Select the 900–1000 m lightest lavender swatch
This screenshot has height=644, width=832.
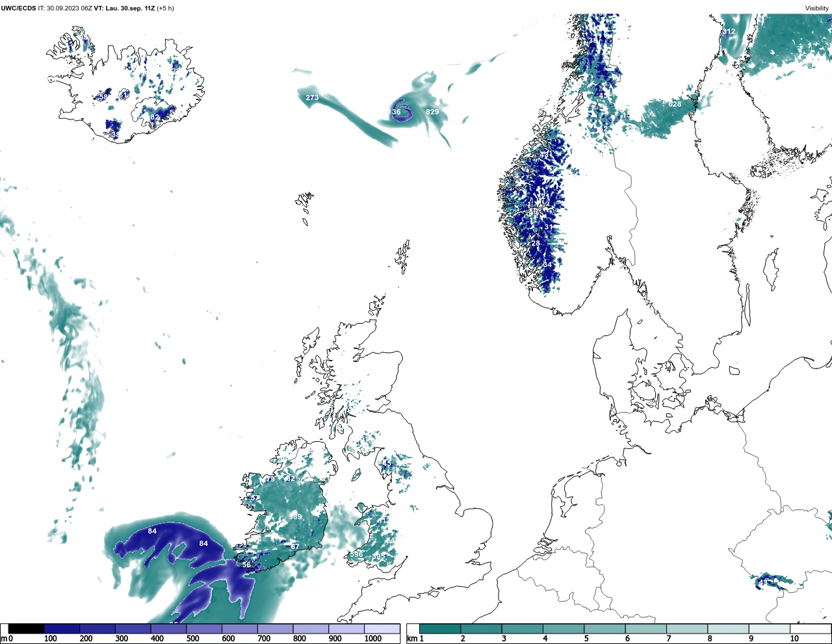click(x=346, y=629)
